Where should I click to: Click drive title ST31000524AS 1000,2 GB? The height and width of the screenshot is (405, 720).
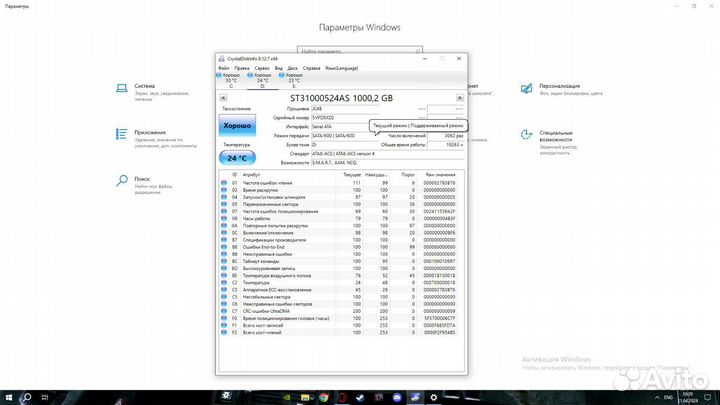click(x=341, y=98)
